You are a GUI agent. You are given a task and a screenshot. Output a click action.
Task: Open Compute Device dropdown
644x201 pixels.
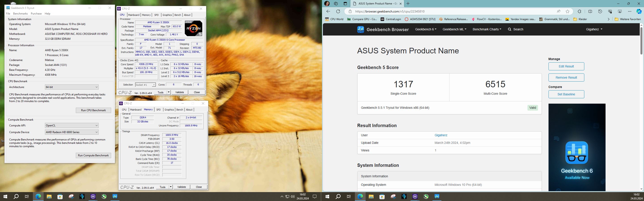(x=72, y=132)
